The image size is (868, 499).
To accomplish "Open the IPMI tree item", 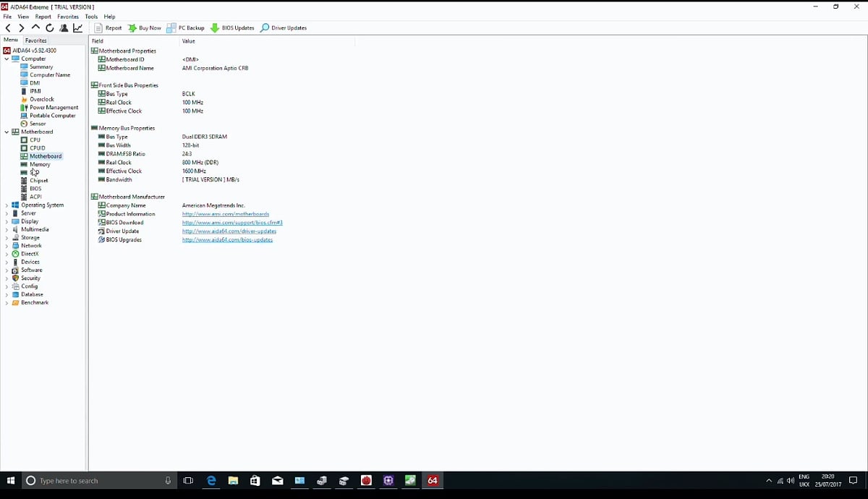I will (x=35, y=91).
